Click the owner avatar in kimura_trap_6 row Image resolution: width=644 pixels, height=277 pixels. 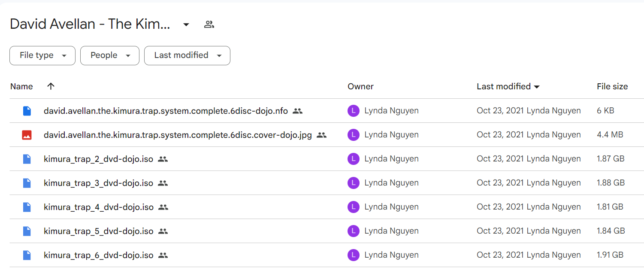(x=353, y=255)
